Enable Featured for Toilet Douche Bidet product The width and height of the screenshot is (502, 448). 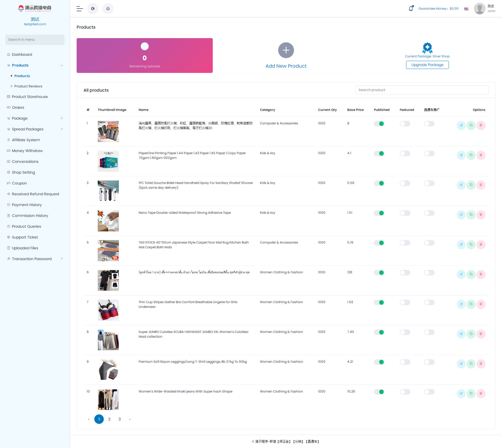405,183
